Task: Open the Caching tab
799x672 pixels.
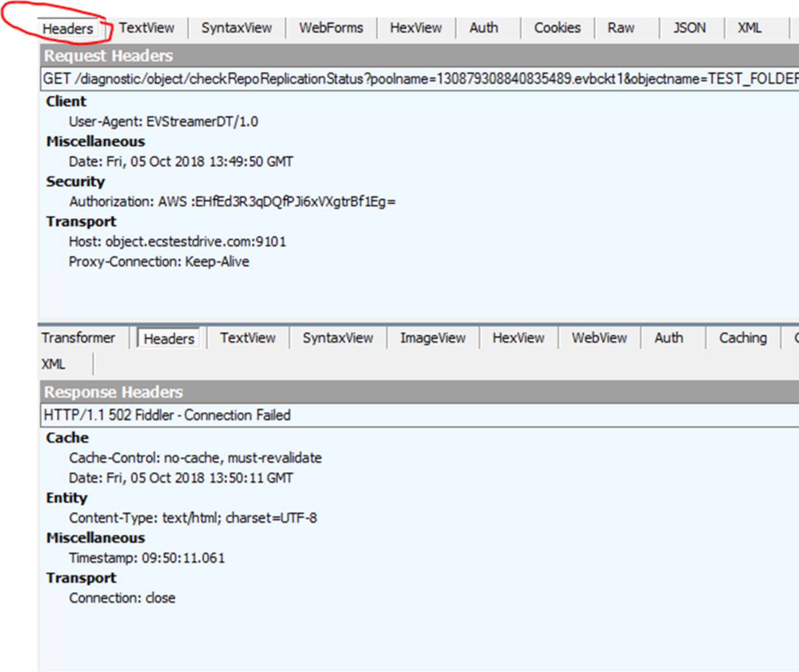Action: point(743,338)
